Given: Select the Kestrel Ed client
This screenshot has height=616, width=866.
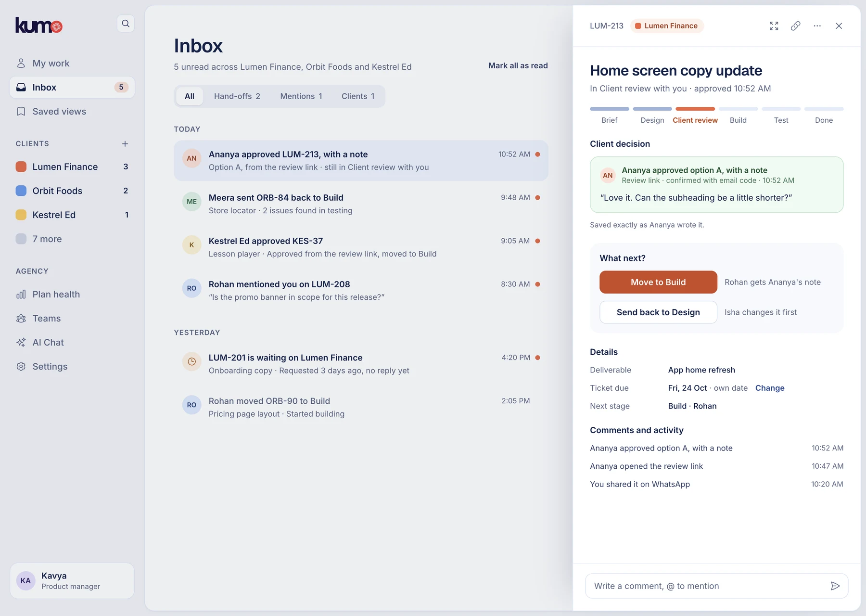Looking at the screenshot, I should pyautogui.click(x=72, y=215).
